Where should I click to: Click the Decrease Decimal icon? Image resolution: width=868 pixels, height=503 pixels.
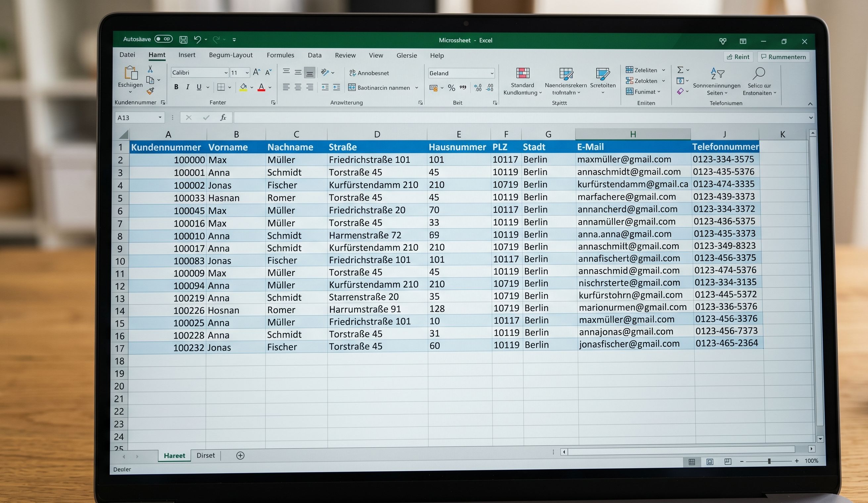click(x=490, y=88)
